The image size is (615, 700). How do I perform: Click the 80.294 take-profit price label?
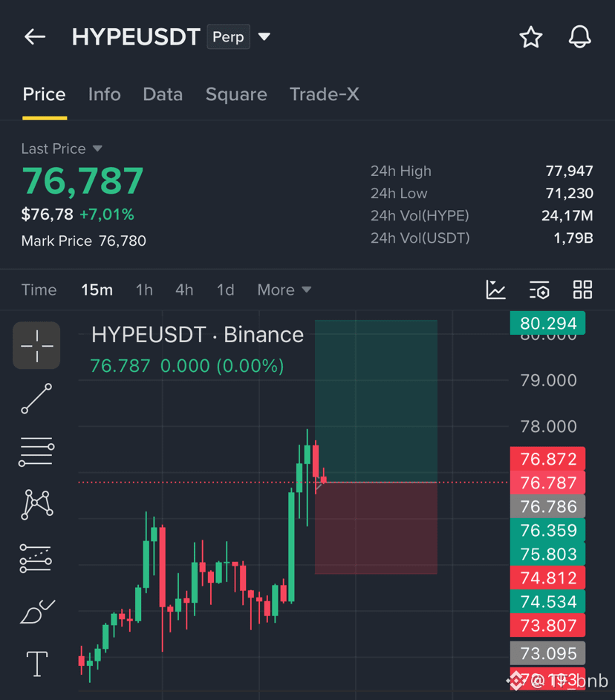(x=547, y=323)
